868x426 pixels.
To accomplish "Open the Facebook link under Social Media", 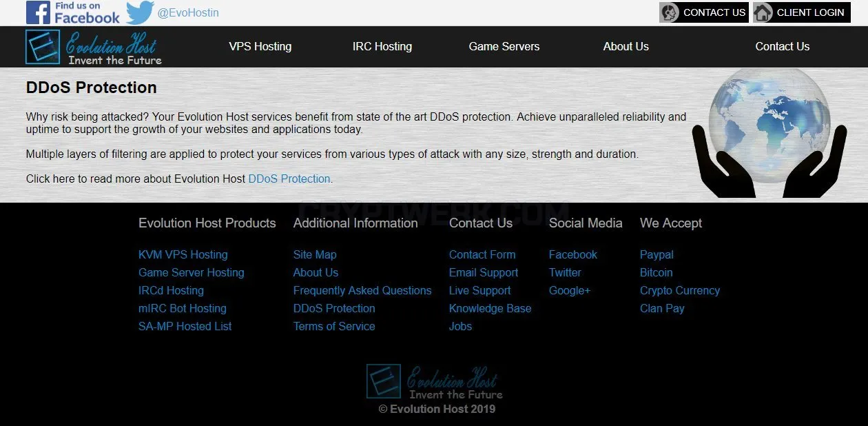I will [573, 254].
